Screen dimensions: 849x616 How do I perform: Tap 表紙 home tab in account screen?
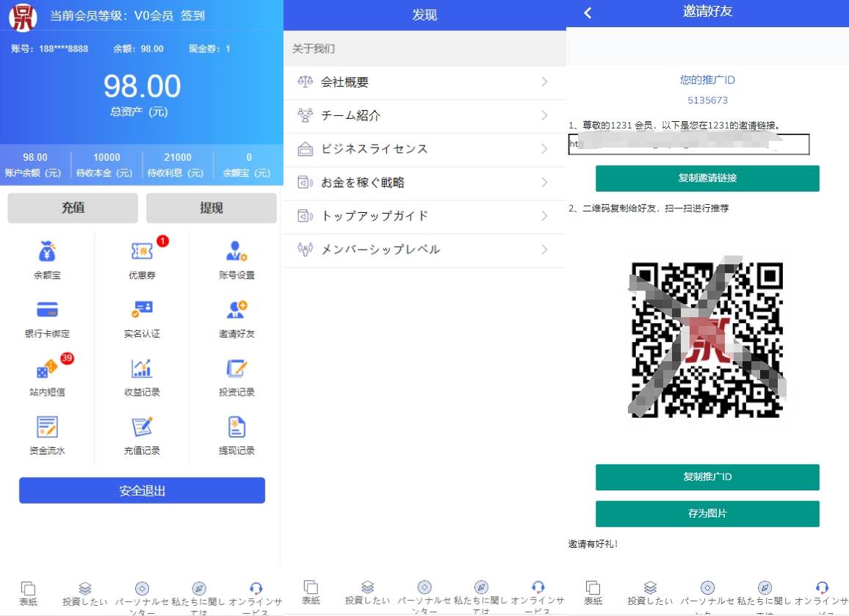[x=28, y=595]
